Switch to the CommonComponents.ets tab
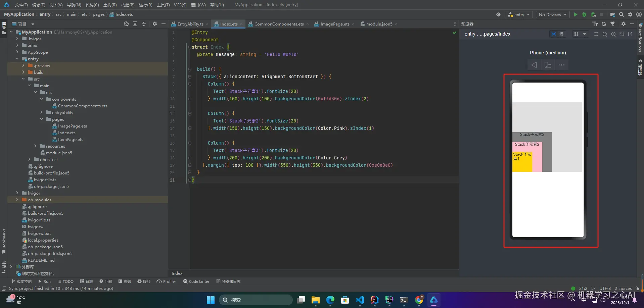Screen dimensions: 644x308 coord(279,24)
